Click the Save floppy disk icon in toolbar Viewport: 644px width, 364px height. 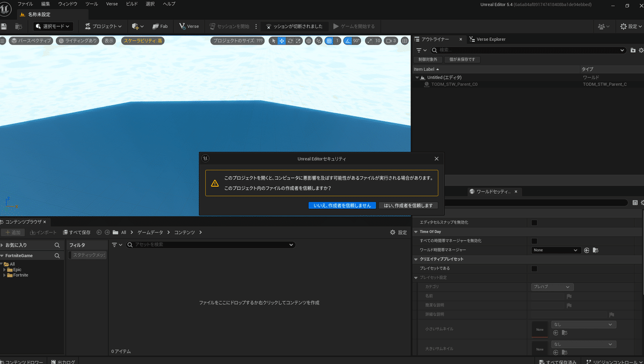point(4,26)
